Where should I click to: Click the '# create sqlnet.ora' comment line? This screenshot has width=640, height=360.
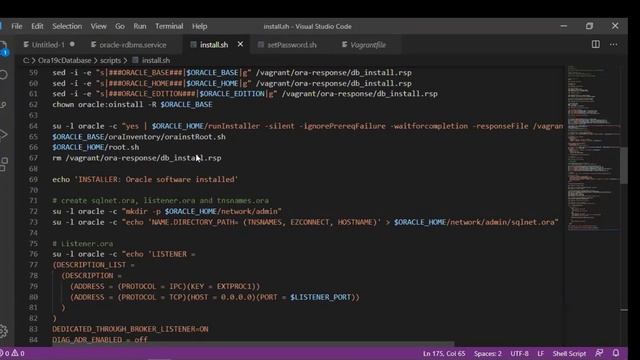coord(160,201)
